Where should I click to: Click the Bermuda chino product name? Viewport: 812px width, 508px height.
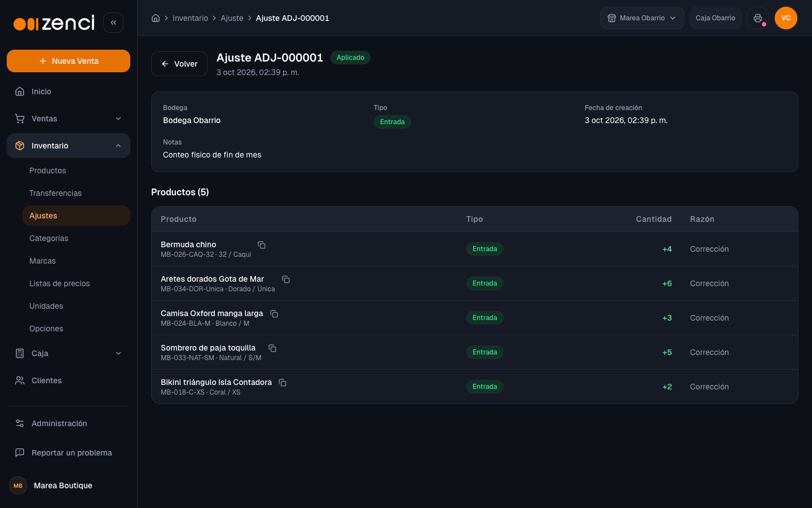click(188, 244)
